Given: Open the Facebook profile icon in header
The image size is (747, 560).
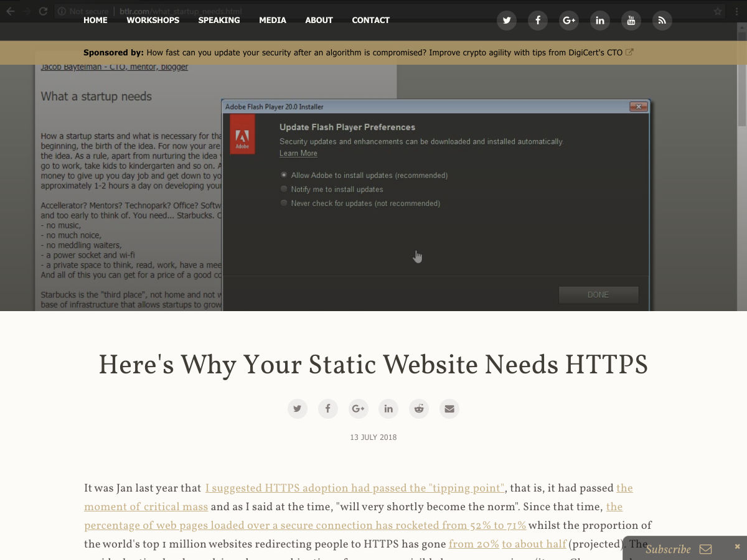Looking at the screenshot, I should (538, 21).
